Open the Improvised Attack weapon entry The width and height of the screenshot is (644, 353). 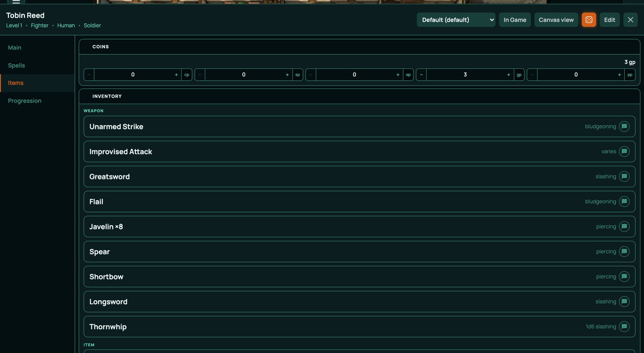coord(359,152)
